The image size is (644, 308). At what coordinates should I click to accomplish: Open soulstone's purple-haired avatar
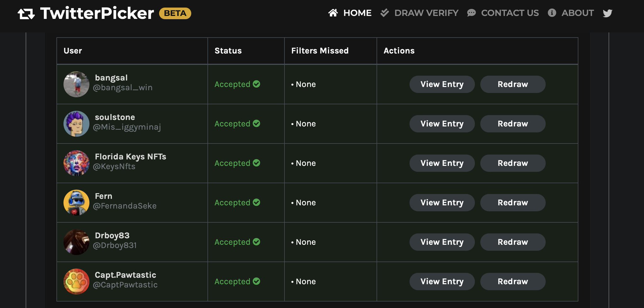(76, 124)
